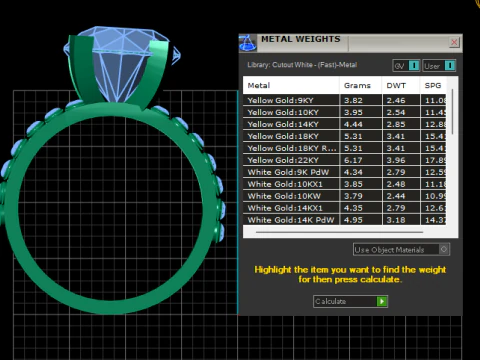Screen dimensions: 480x360
Task: Click the SPG column header
Action: click(433, 85)
